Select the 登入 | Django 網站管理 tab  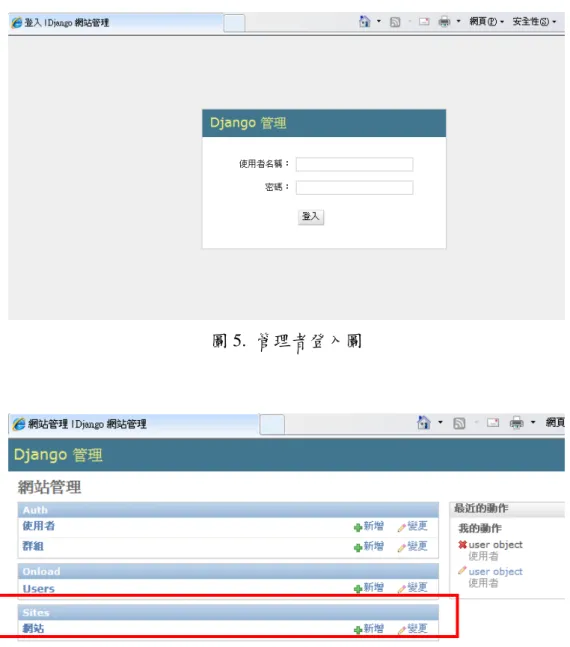116,23
